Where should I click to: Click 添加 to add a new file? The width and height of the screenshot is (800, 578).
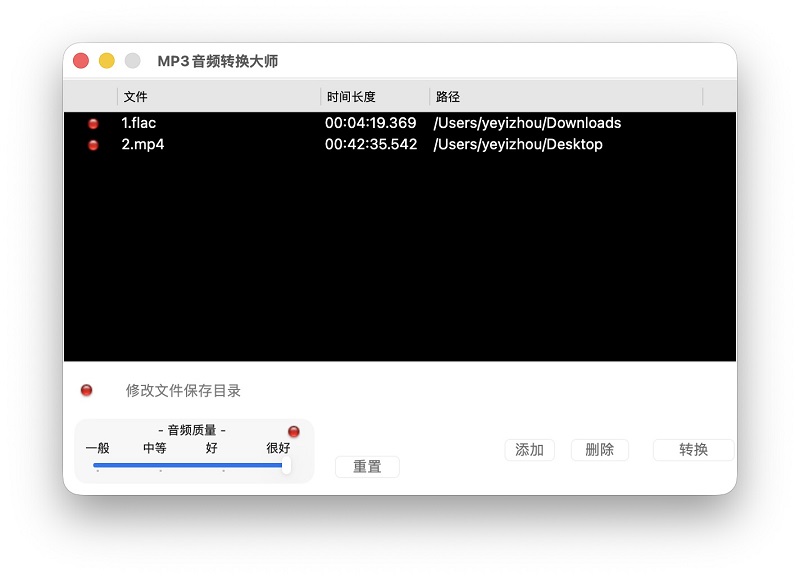pos(529,450)
